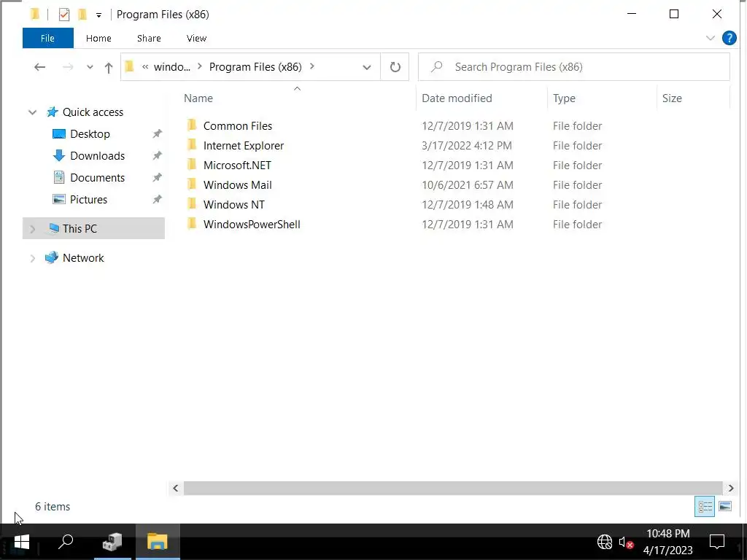This screenshot has height=560, width=747.
Task: Open the network status tray icon
Action: (605, 542)
